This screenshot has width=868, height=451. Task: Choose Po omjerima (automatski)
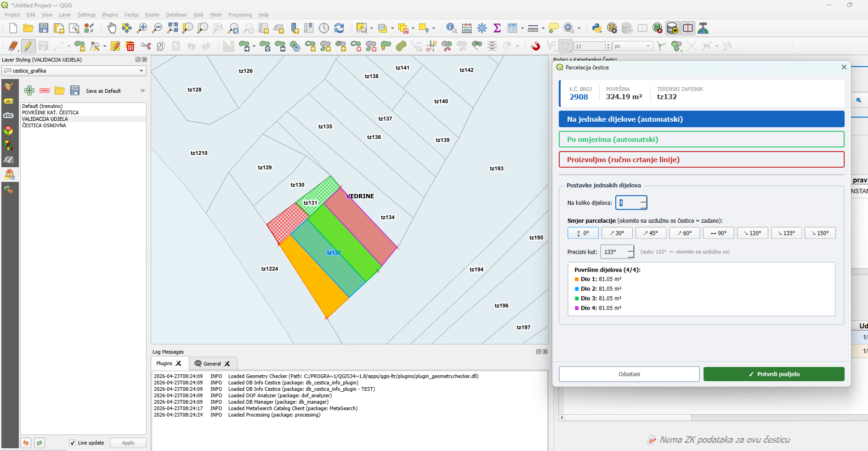(702, 139)
